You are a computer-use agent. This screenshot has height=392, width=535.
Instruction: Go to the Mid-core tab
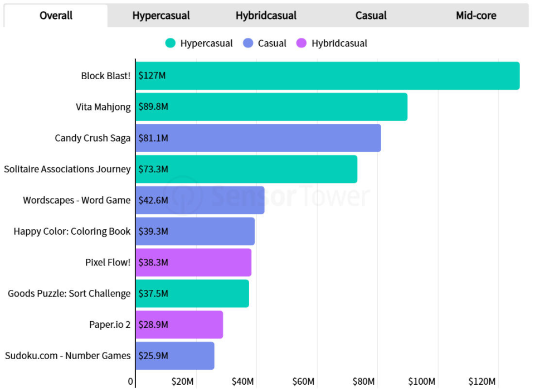(476, 16)
